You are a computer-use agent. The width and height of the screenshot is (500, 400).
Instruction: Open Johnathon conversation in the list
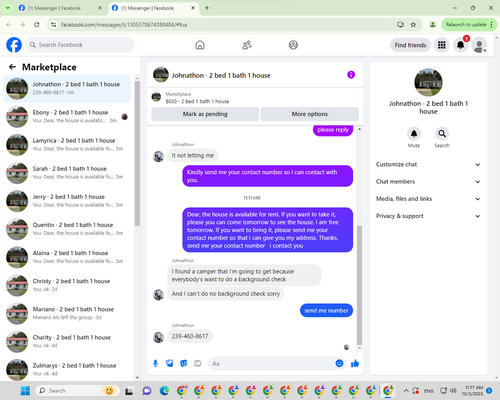click(67, 88)
